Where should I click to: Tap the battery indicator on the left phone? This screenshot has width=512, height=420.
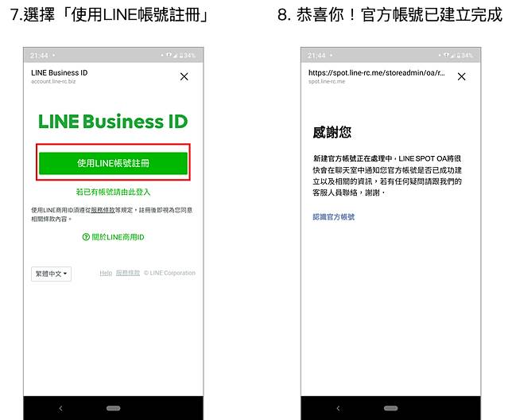(186, 56)
